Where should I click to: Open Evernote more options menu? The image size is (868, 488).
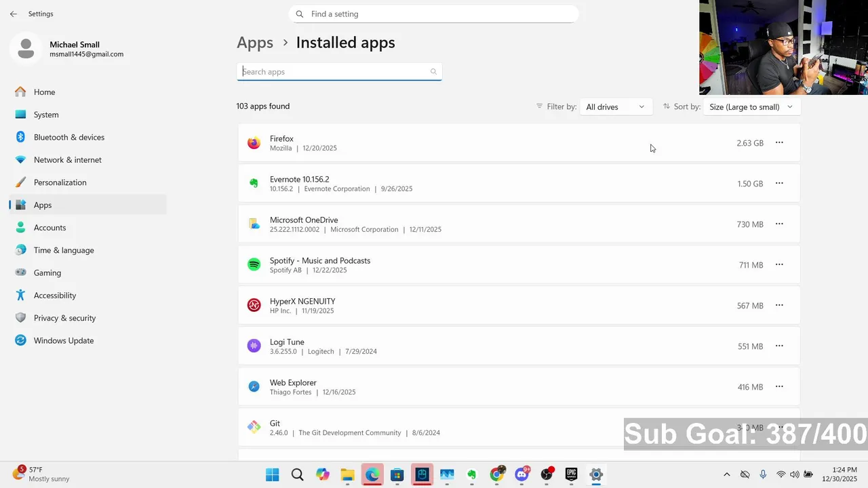(779, 183)
